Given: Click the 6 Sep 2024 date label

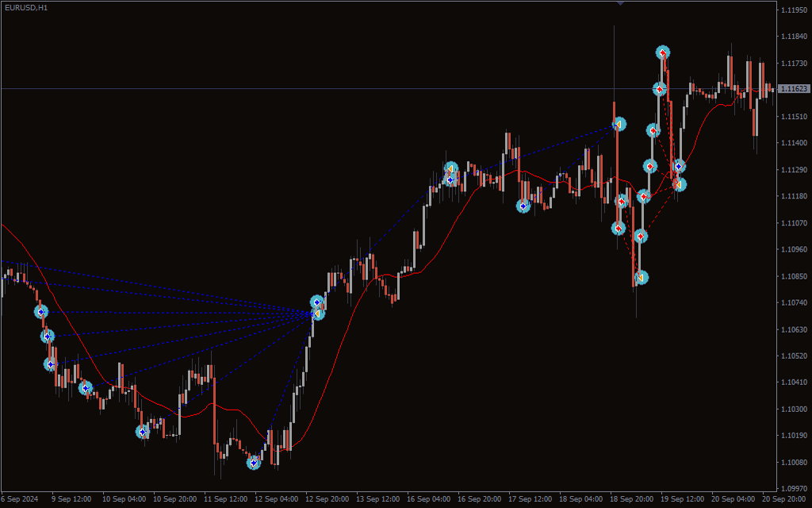Looking at the screenshot, I should [x=20, y=499].
